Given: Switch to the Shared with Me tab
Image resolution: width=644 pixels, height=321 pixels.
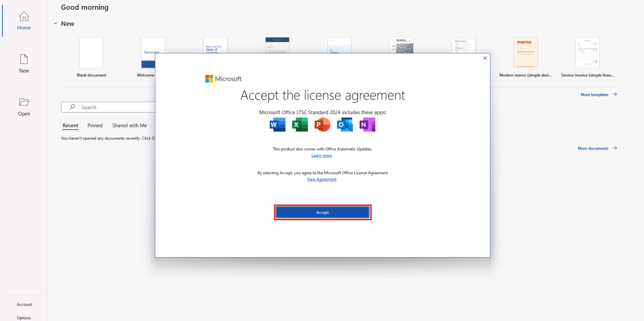Looking at the screenshot, I should (x=129, y=126).
